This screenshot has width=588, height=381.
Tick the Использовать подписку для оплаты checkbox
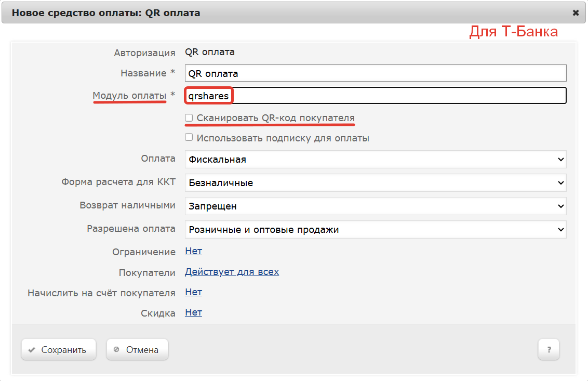[189, 138]
